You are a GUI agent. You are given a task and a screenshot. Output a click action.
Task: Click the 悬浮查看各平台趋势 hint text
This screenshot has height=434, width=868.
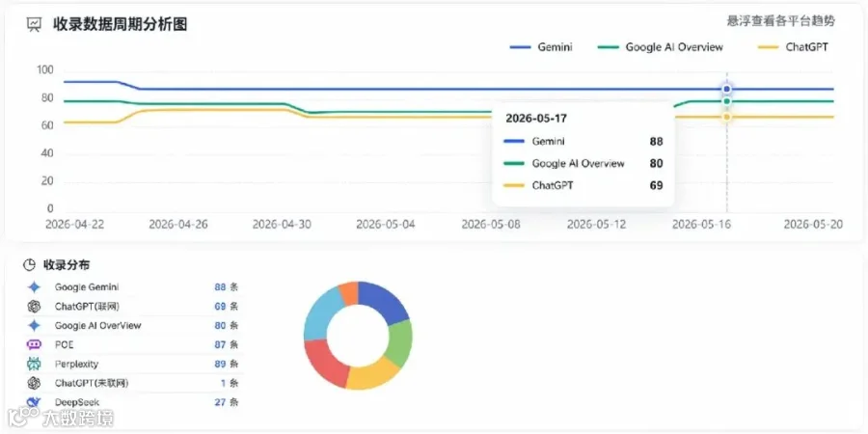pos(780,21)
